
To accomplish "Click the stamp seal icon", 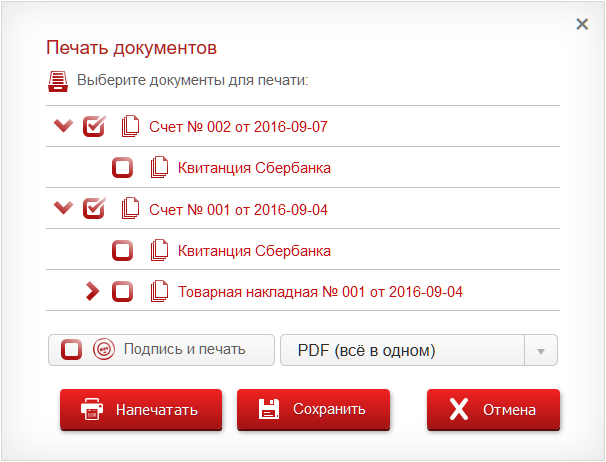I will pos(104,349).
